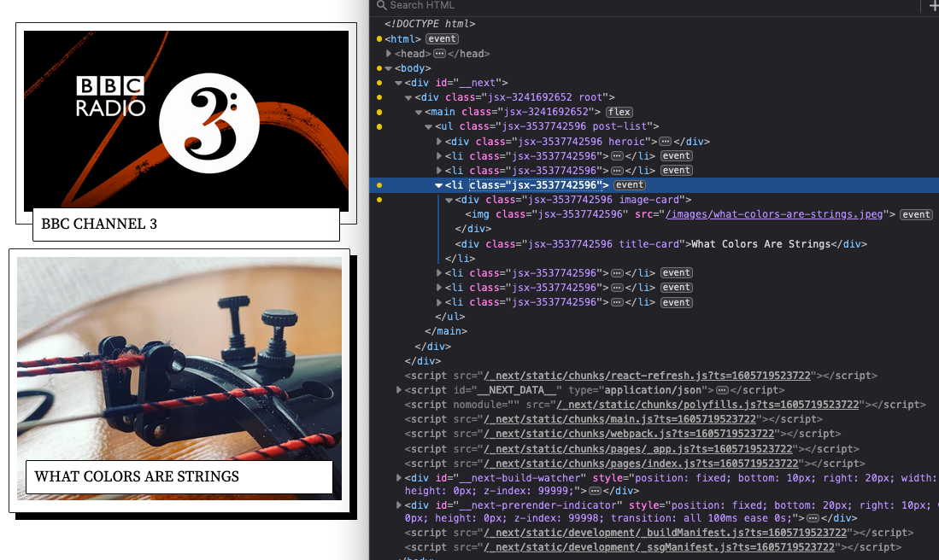The image size is (939, 560).
Task: Expand the __next-prerender-indicator div node
Action: tap(399, 505)
